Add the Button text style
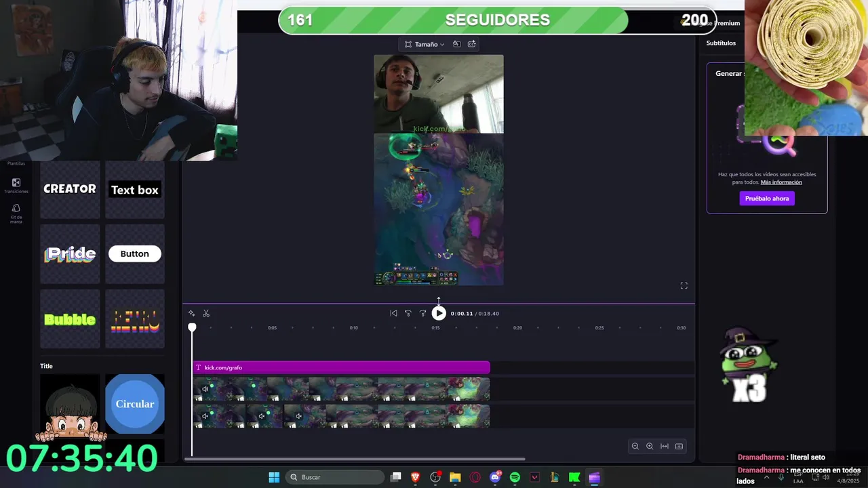 point(135,253)
